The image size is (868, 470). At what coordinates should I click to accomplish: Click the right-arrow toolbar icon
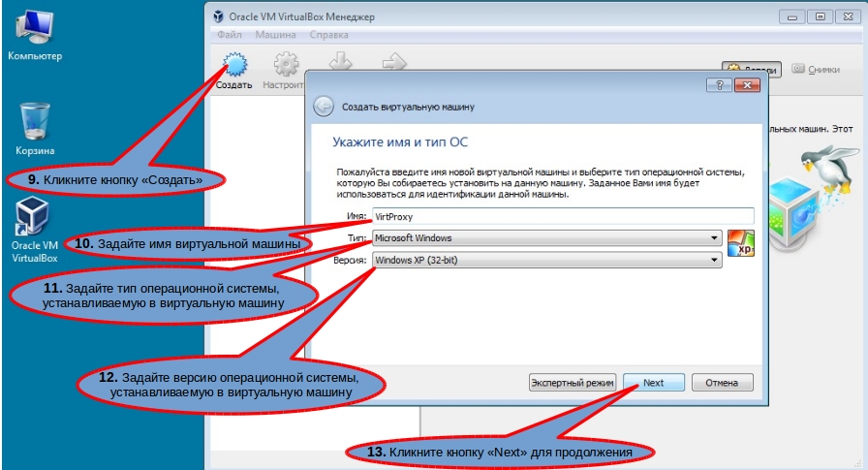(394, 61)
